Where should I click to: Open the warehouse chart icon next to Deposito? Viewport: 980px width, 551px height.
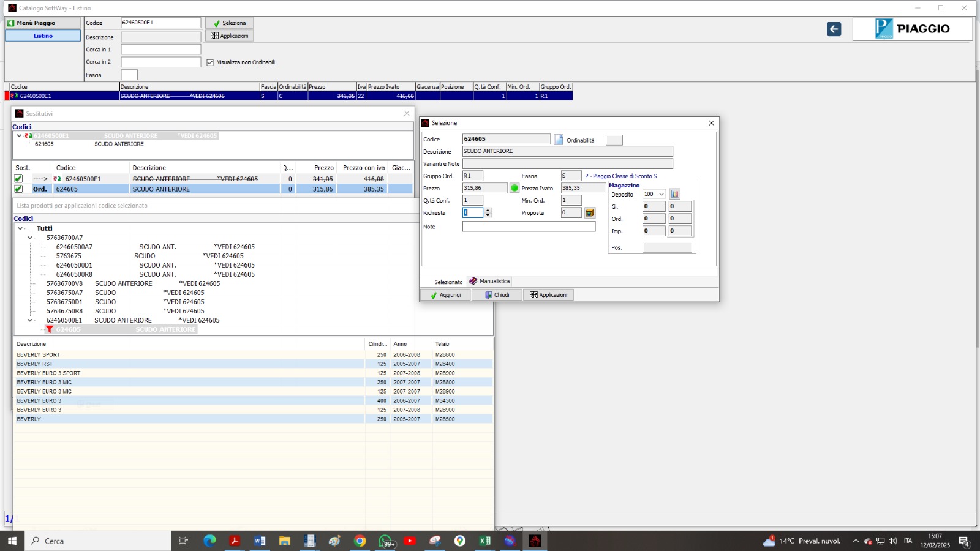coord(674,194)
